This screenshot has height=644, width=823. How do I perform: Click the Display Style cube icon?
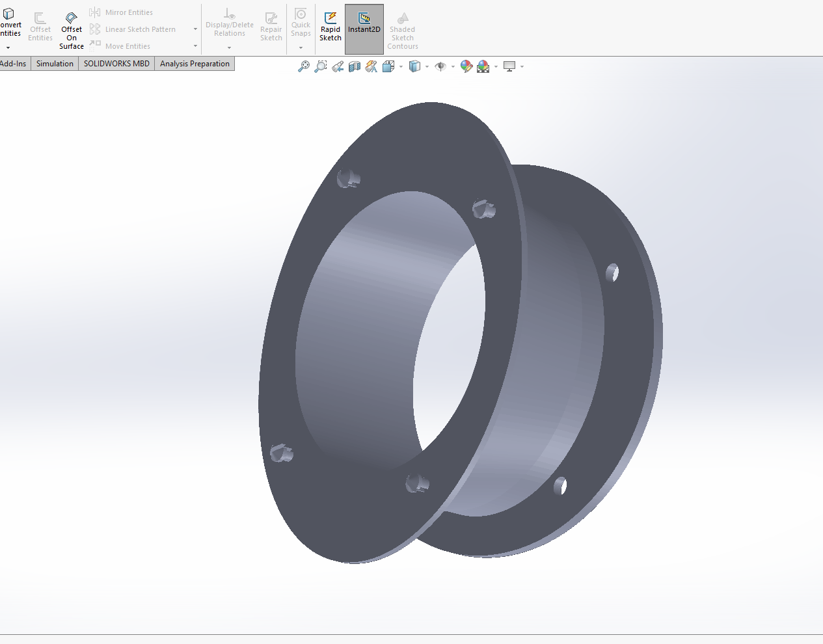coord(414,66)
